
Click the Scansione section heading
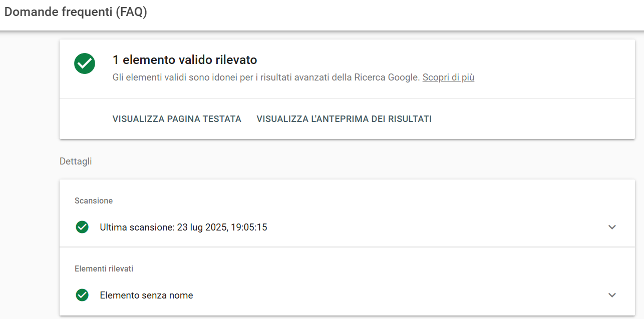pos(94,200)
